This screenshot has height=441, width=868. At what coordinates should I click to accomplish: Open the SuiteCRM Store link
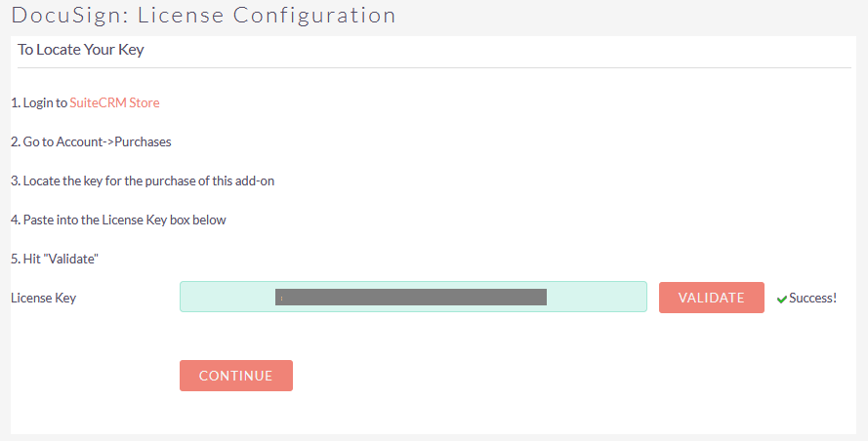pyautogui.click(x=114, y=102)
